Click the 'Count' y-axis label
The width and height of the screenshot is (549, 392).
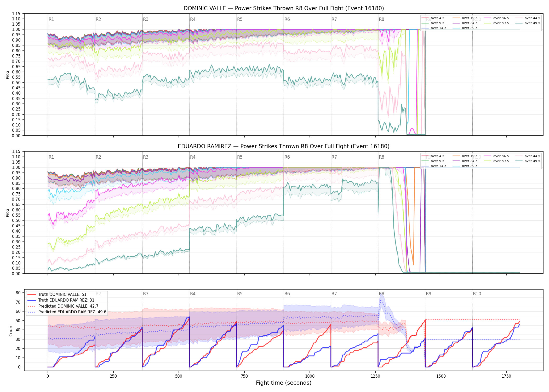coord(11,330)
